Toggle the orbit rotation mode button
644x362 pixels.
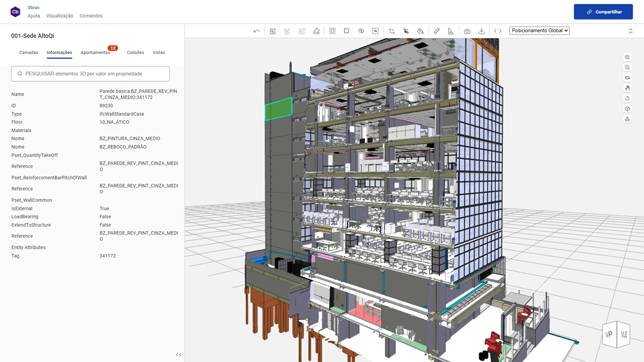[x=627, y=78]
